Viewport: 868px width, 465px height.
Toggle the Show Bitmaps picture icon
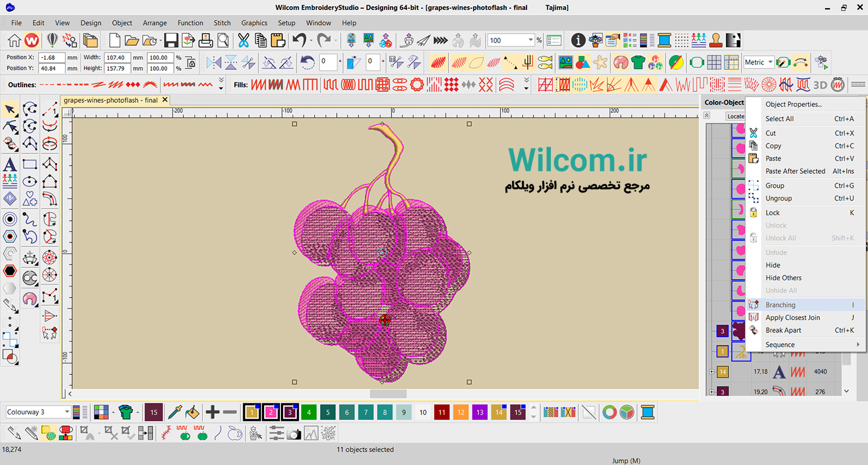pyautogui.click(x=565, y=62)
